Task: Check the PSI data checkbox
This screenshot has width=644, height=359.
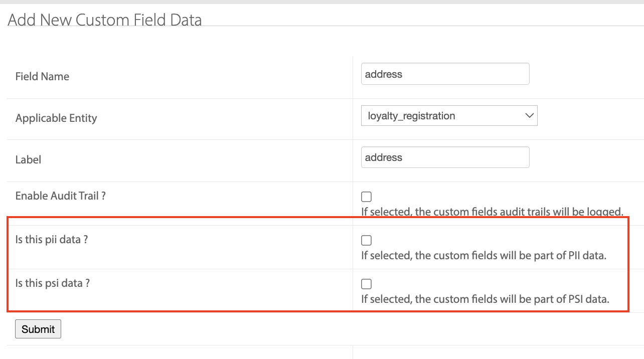Action: (x=367, y=284)
